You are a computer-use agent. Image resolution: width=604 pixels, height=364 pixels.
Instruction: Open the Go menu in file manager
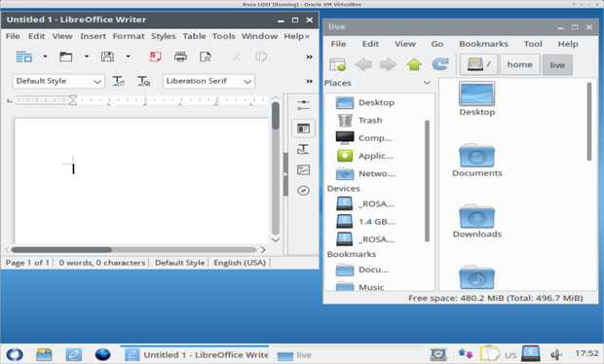coord(436,44)
